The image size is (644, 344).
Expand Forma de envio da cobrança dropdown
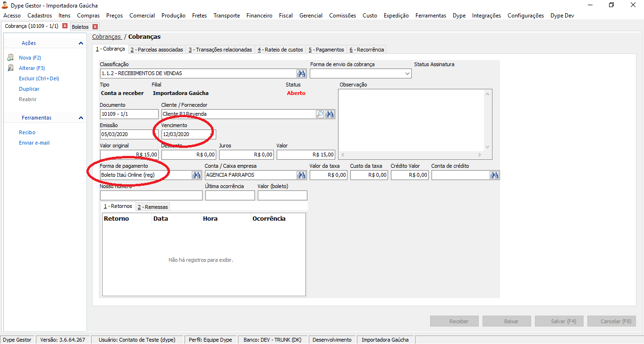(x=407, y=74)
